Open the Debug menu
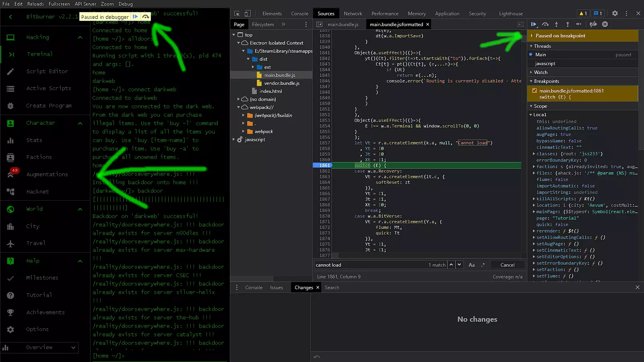Viewport: 644px width, 362px height. click(126, 4)
